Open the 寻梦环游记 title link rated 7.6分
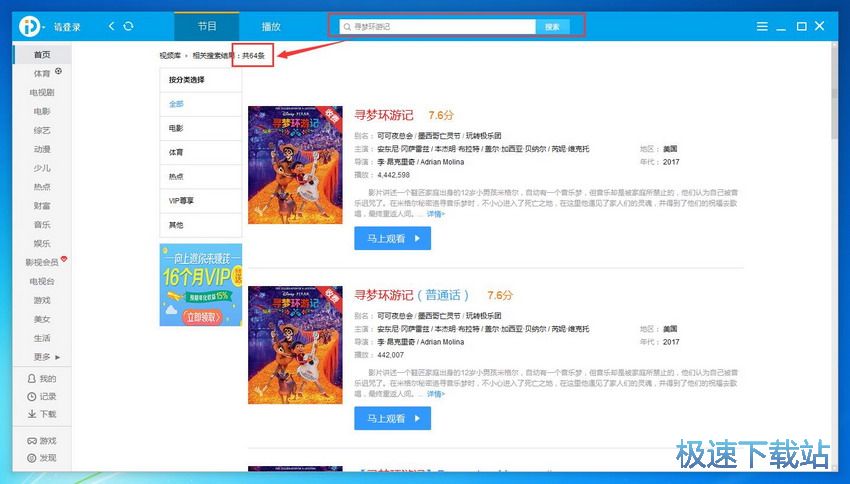The width and height of the screenshot is (850, 484). click(384, 115)
